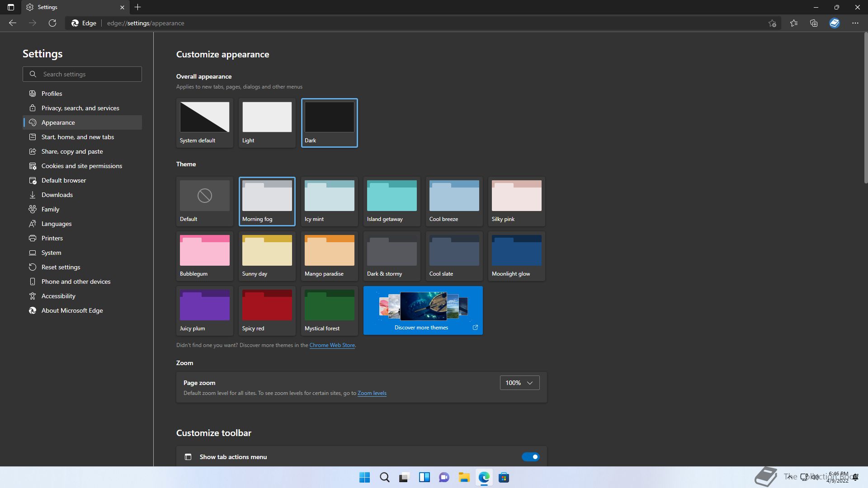Select System default appearance

coord(205,123)
